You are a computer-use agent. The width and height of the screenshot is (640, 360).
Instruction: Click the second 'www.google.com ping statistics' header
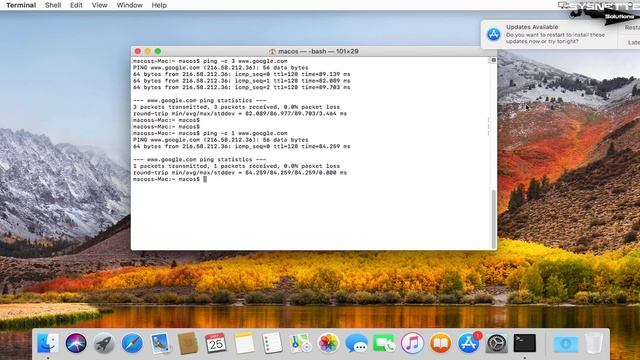click(x=200, y=160)
